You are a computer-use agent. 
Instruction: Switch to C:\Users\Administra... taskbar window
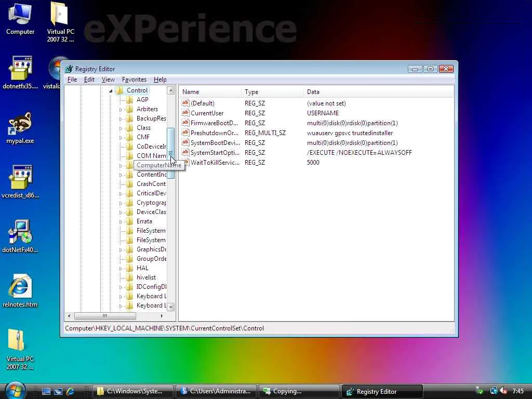pyautogui.click(x=217, y=391)
